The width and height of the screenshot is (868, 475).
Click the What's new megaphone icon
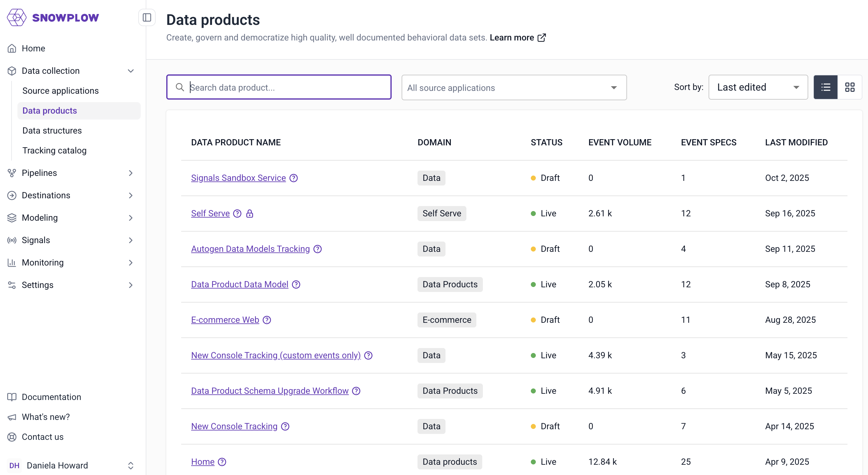pyautogui.click(x=12, y=417)
